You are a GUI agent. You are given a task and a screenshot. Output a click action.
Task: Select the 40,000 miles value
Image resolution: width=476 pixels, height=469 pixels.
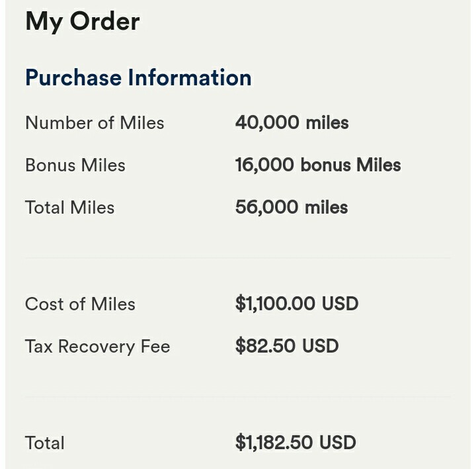292,123
